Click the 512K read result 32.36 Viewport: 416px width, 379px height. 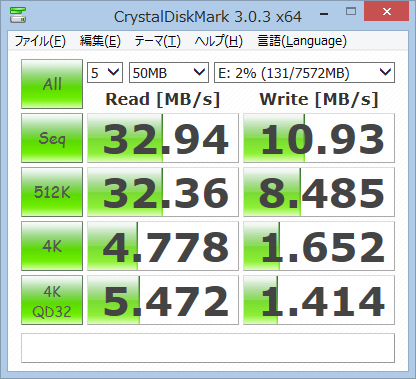tap(163, 192)
